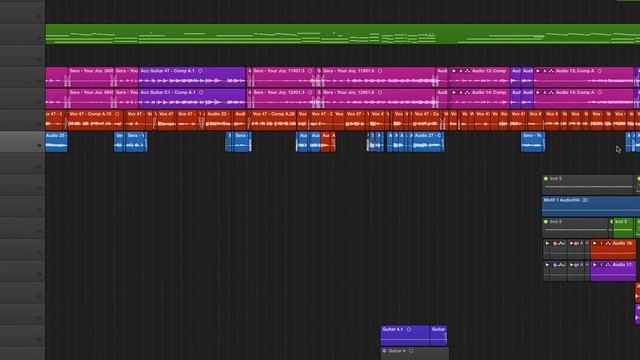Expand the first Audio 13: Comp take folder

(453, 71)
